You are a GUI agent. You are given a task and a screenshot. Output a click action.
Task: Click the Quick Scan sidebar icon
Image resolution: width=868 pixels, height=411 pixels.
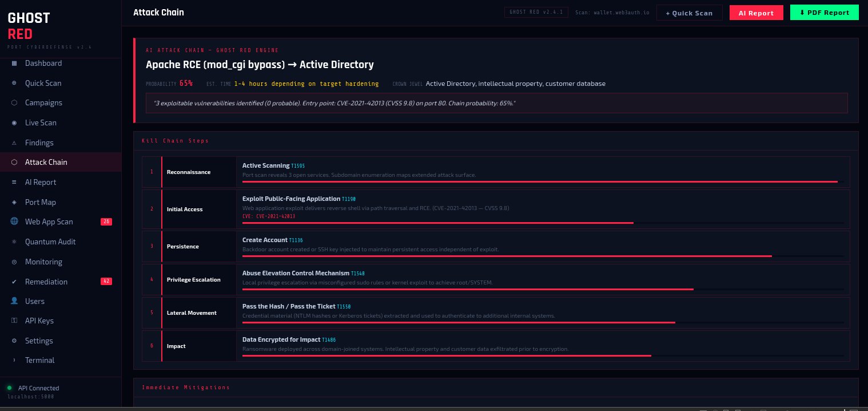point(14,83)
